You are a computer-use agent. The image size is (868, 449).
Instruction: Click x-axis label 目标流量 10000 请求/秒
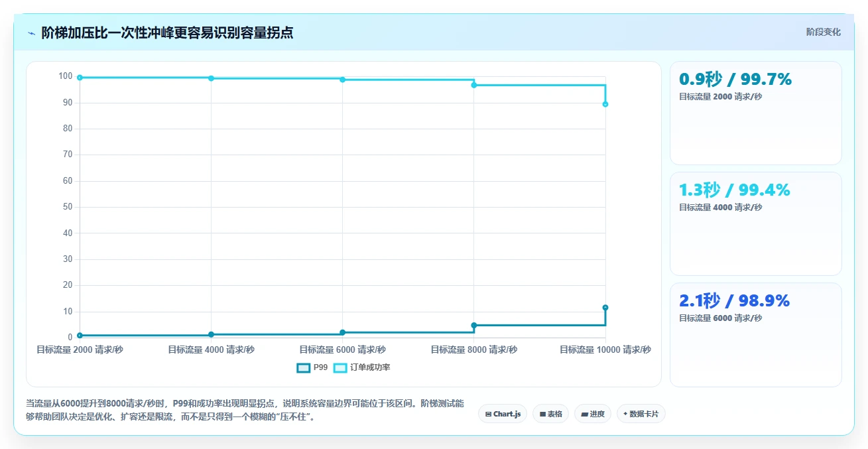click(x=605, y=350)
